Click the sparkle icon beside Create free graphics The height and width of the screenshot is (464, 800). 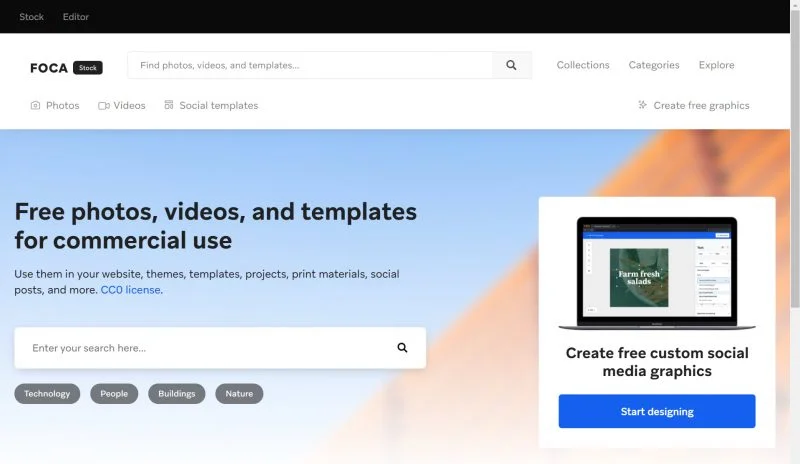pos(642,105)
